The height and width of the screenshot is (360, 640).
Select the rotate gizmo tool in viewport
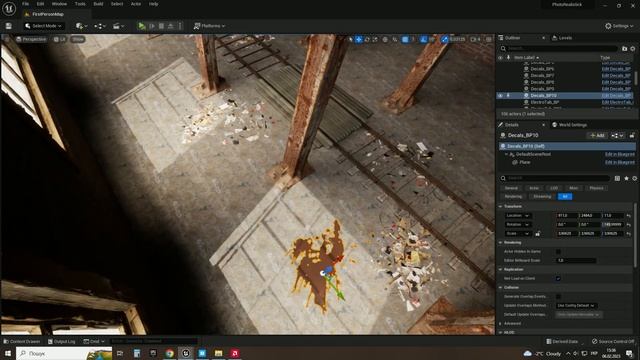coord(367,40)
